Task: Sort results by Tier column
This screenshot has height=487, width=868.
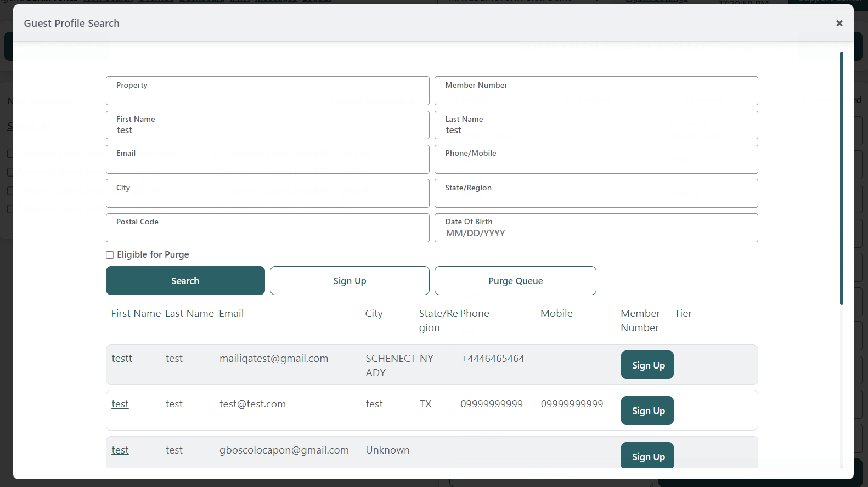Action: [x=683, y=314]
